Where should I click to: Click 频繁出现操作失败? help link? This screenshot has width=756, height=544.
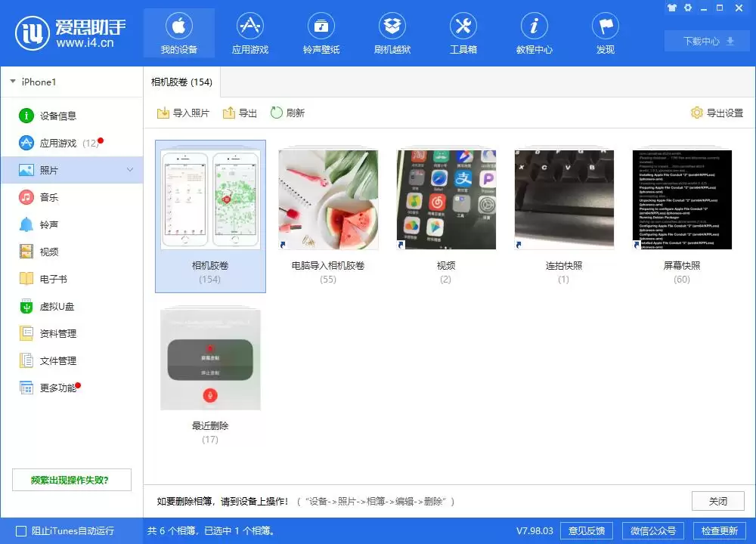72,480
